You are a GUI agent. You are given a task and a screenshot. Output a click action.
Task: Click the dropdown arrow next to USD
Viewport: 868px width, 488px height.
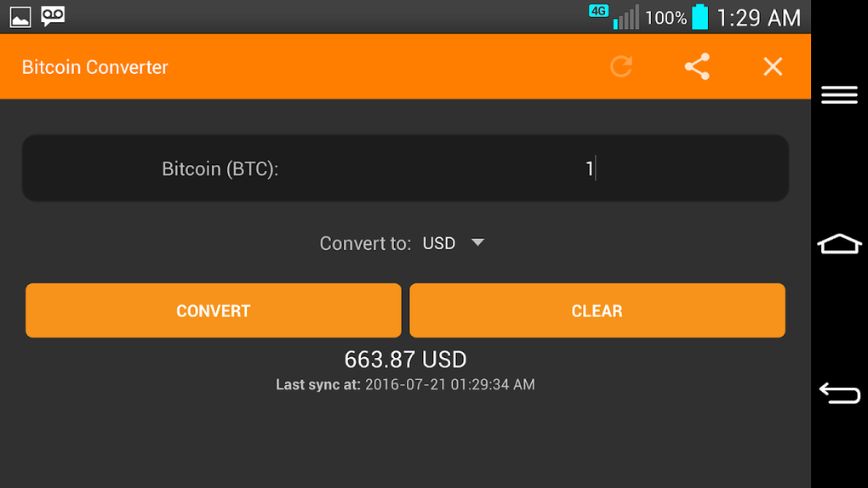click(478, 242)
